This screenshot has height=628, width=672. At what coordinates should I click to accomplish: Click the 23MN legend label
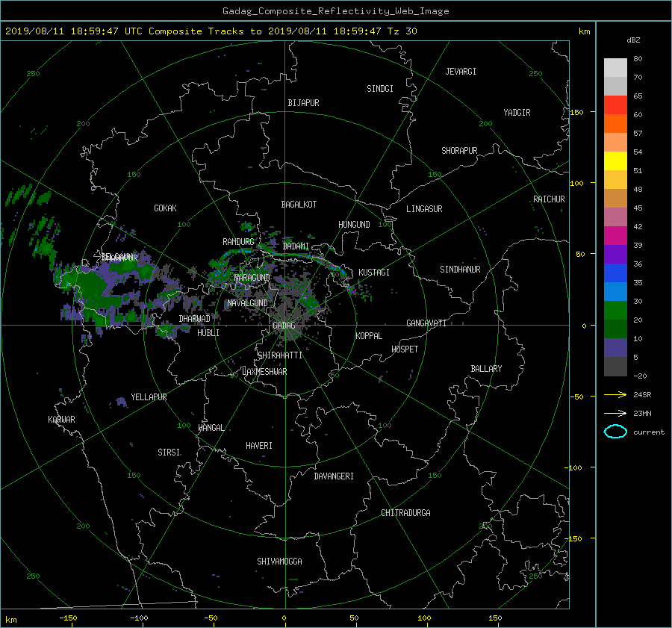(642, 413)
